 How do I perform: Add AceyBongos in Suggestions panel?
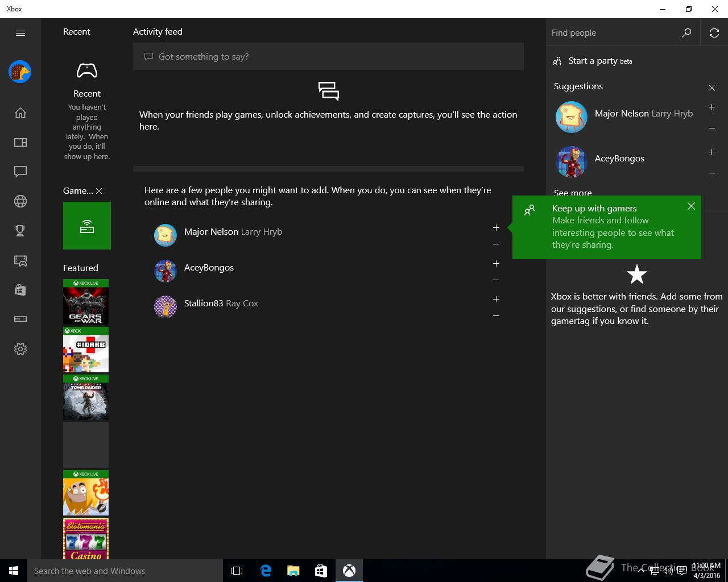(712, 152)
